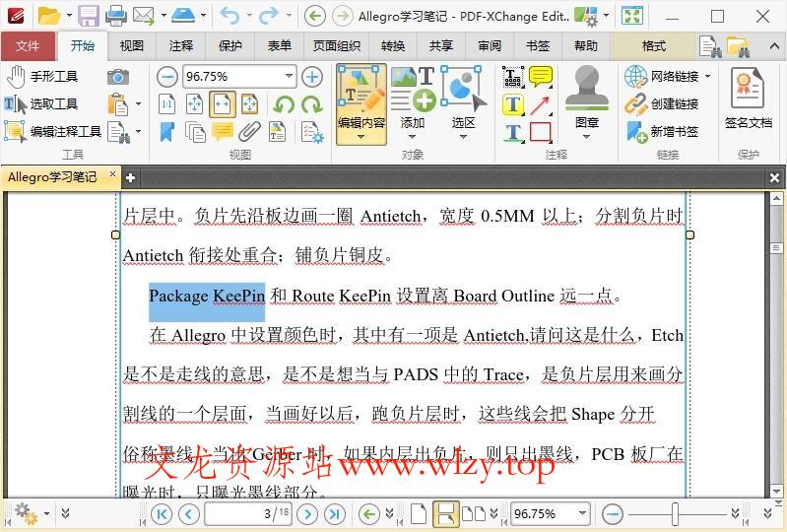Activate the 手形工具 hand tool

[41, 77]
